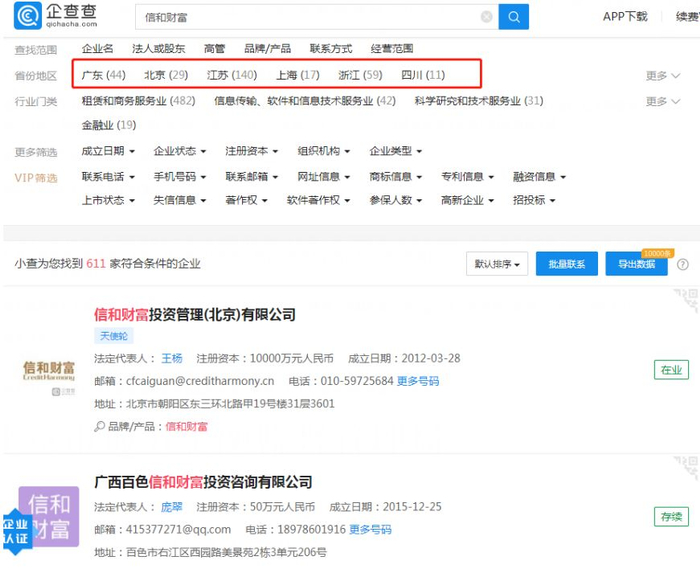This screenshot has height=573, width=700.
Task: Open the 企业状态 filter dropdown
Action: [x=180, y=151]
